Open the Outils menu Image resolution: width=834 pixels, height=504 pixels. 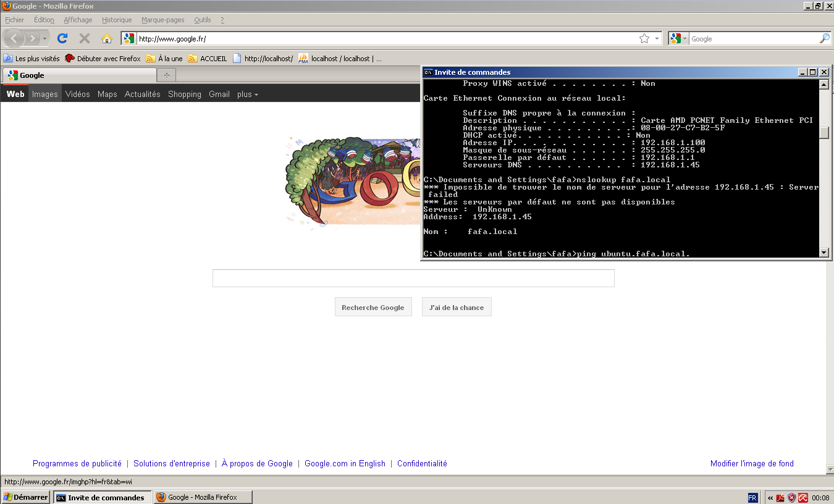(x=203, y=20)
